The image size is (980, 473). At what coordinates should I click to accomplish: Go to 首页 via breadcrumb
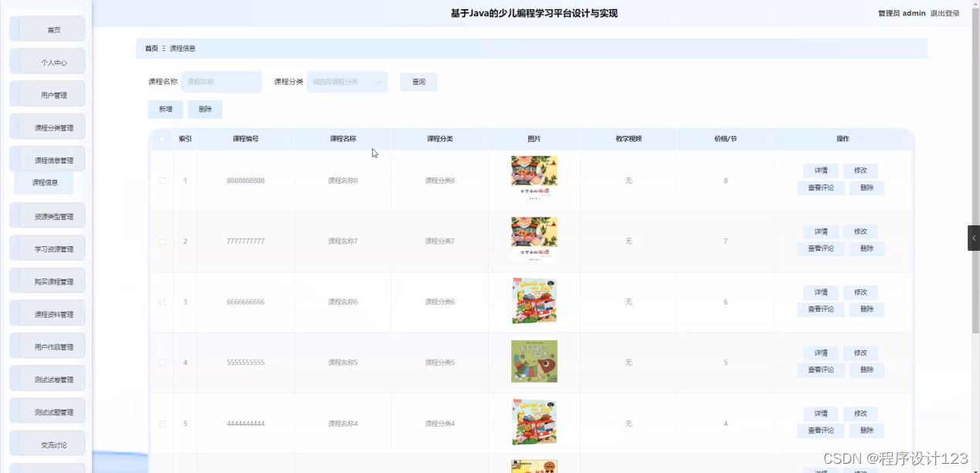151,48
